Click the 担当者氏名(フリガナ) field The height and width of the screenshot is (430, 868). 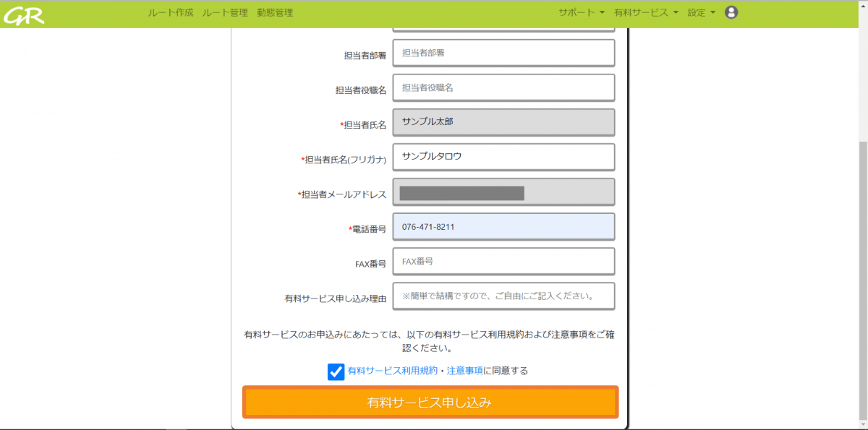503,157
